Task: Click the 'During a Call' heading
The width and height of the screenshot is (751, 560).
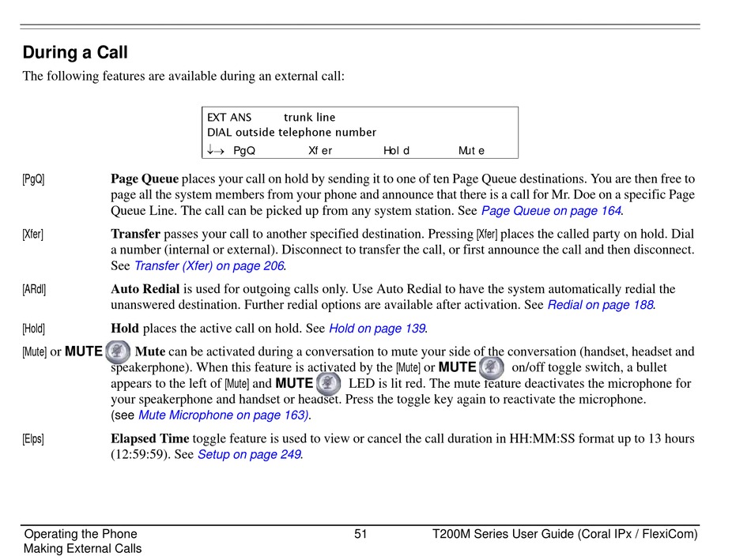Action: (75, 52)
